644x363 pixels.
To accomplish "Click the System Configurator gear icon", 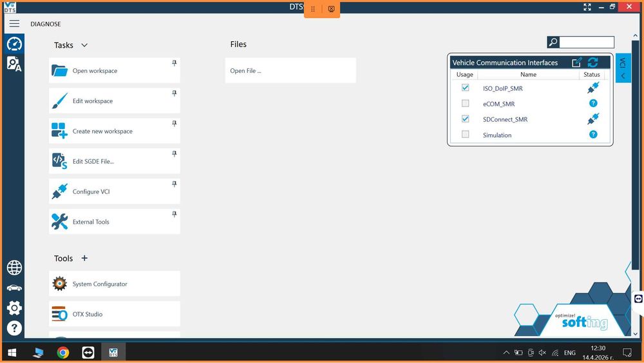I will [59, 284].
